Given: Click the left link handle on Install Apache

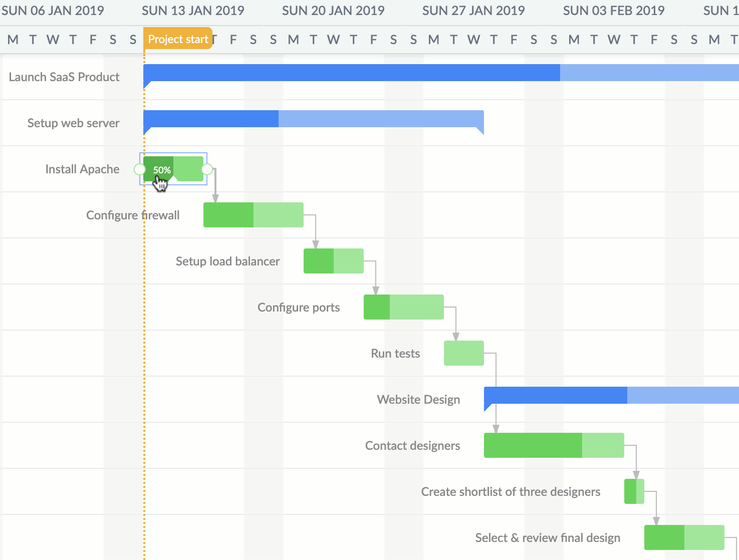Looking at the screenshot, I should tap(139, 169).
